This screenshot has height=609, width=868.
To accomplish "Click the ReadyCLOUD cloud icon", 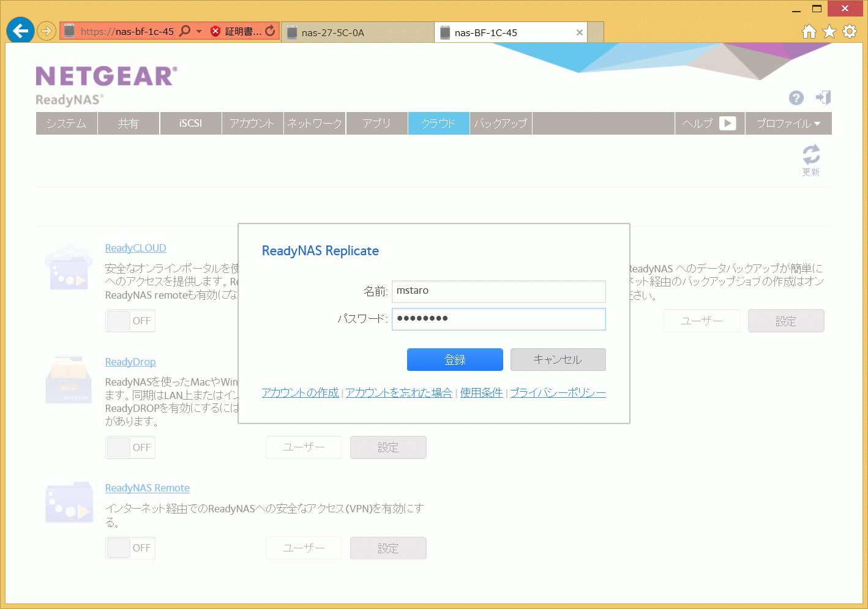I will click(69, 267).
